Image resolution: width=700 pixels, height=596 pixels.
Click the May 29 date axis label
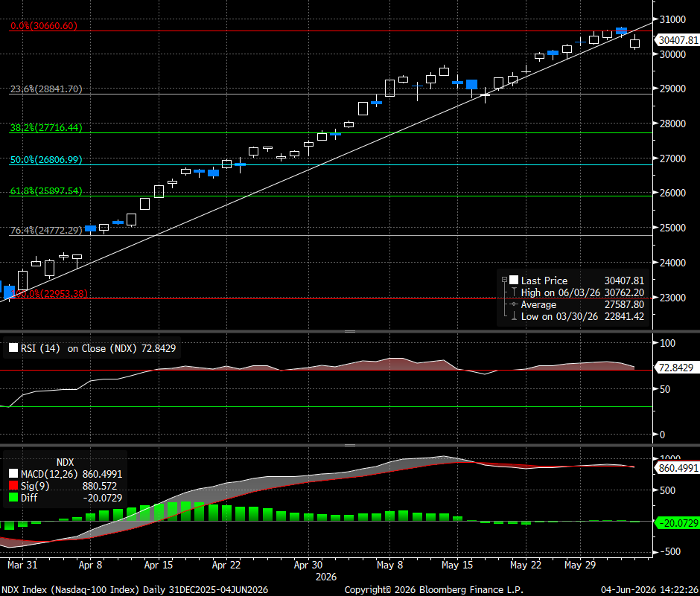(x=580, y=565)
